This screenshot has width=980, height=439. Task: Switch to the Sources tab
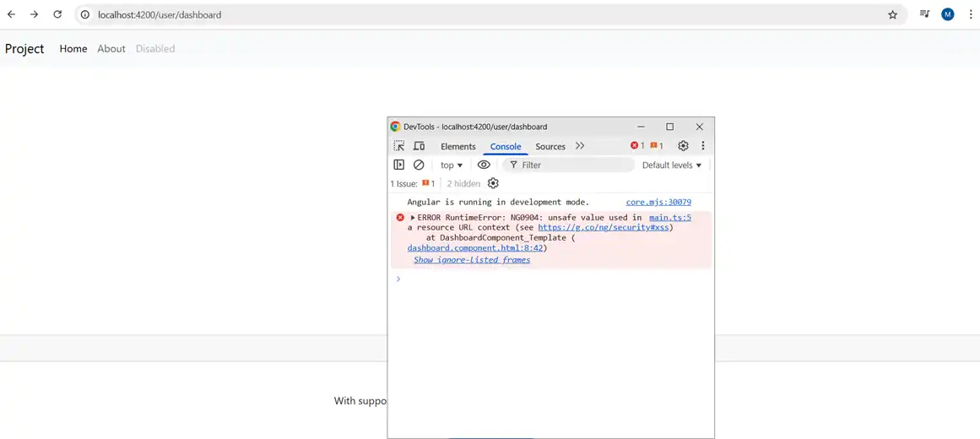[x=550, y=147]
